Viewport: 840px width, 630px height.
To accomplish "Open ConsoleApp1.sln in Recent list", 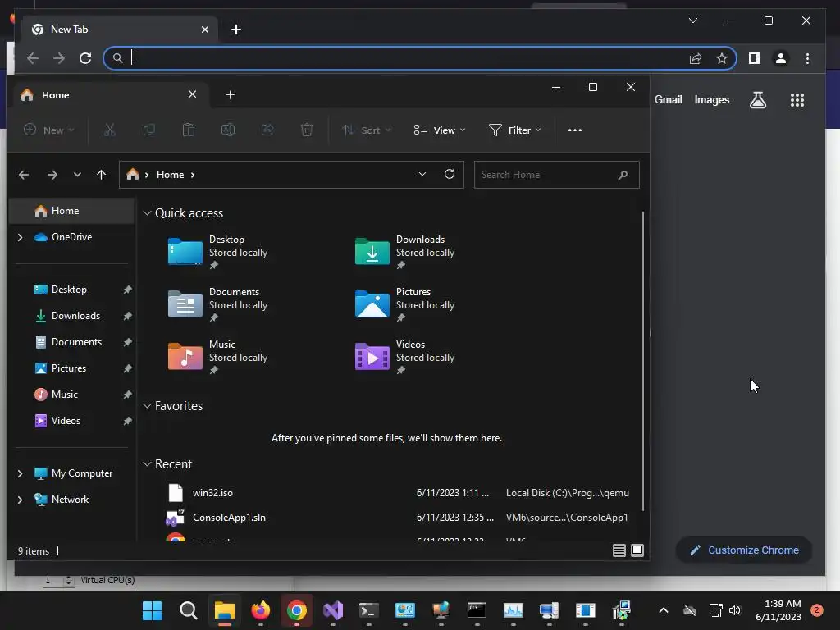I will point(398,518).
